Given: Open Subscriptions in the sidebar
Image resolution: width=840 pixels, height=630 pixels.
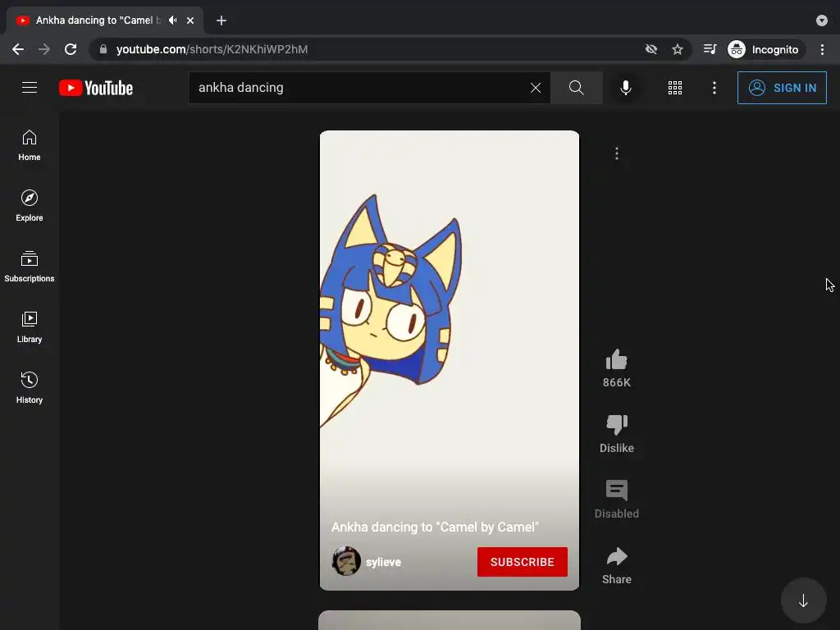Looking at the screenshot, I should click(30, 267).
